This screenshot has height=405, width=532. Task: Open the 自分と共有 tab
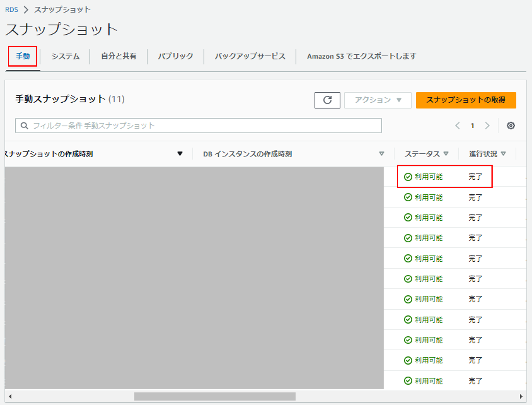[118, 56]
